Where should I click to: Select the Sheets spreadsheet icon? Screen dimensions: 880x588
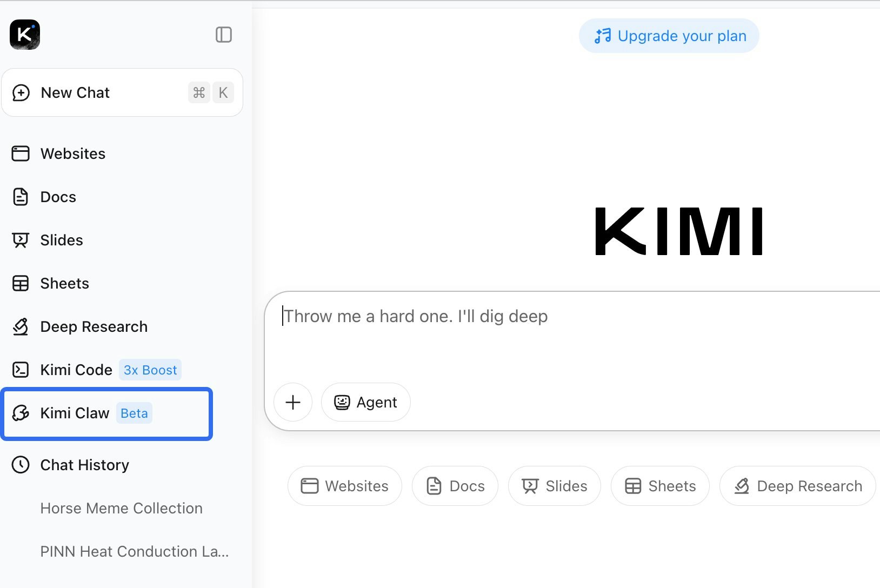click(x=21, y=283)
